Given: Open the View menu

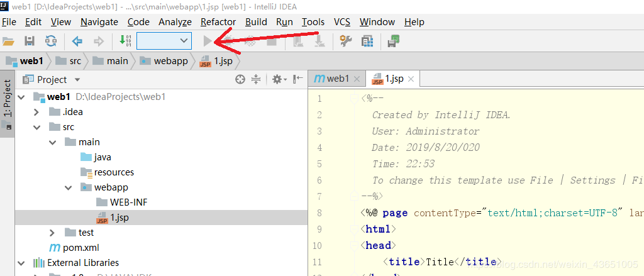Looking at the screenshot, I should 61,22.
